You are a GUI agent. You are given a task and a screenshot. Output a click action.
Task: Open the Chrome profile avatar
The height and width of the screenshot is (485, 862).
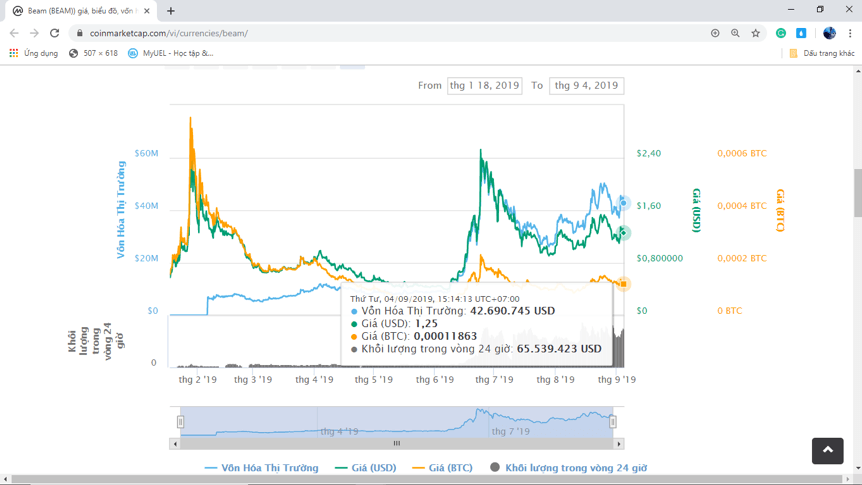tap(829, 33)
